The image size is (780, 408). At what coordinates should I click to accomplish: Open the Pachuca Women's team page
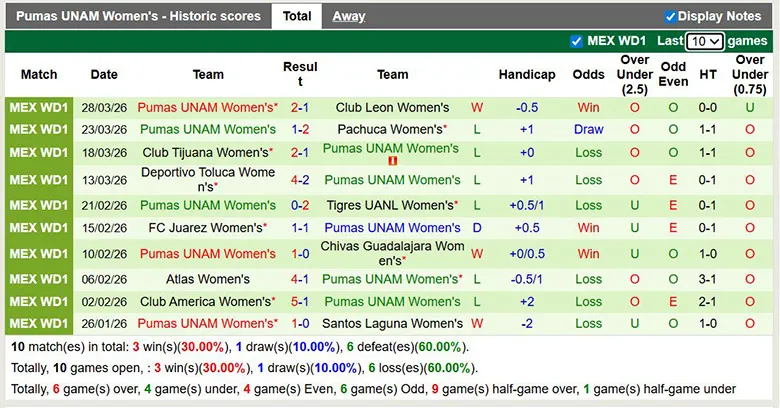(390, 129)
